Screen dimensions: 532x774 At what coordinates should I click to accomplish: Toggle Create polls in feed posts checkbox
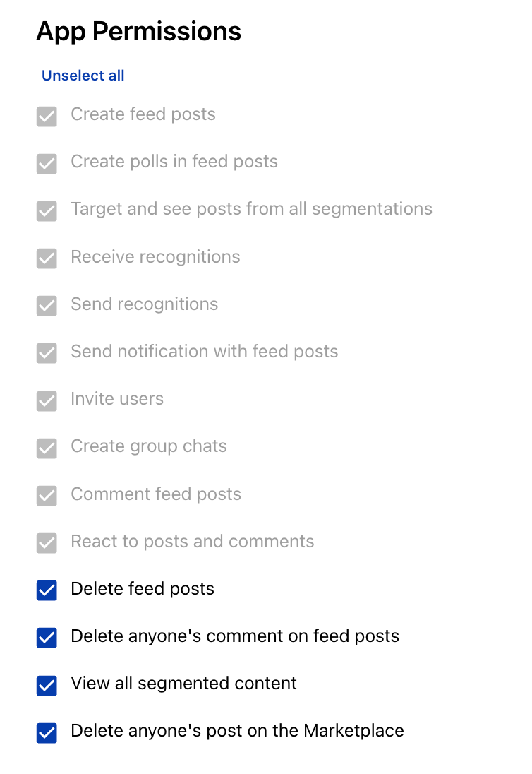click(47, 164)
